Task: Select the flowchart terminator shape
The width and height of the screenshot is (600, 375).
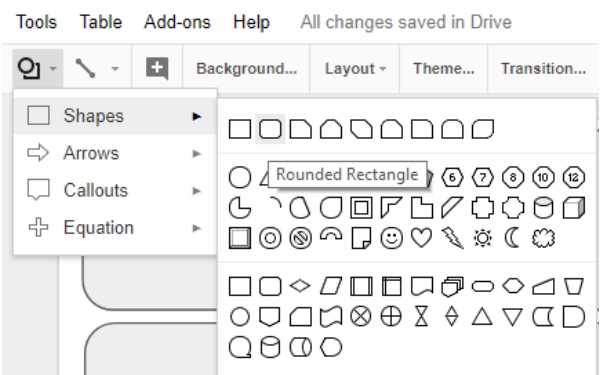Action: [483, 286]
